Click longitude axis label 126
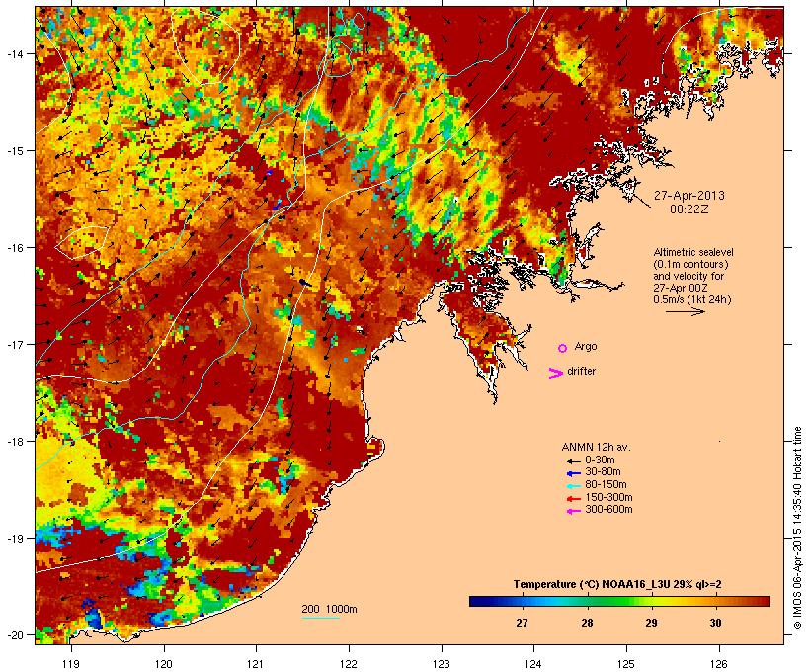Screen dimensions: 810x672 (719, 664)
